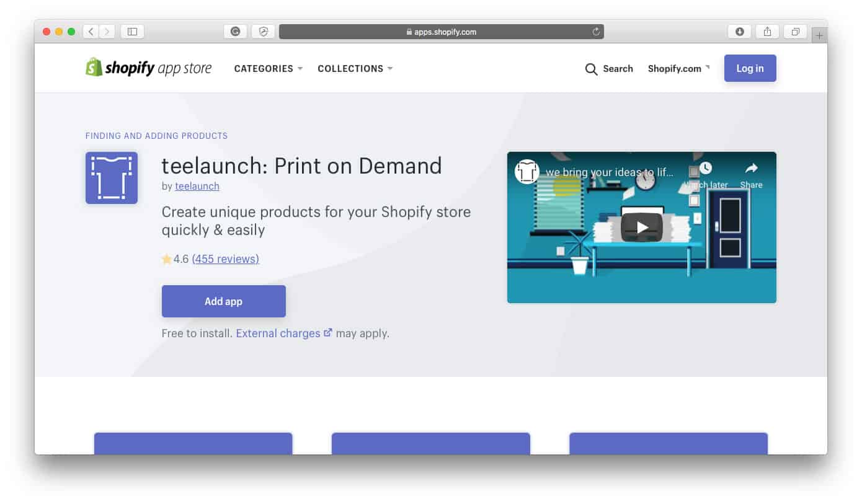
Task: Click the Safari forward arrow button
Action: tap(107, 32)
